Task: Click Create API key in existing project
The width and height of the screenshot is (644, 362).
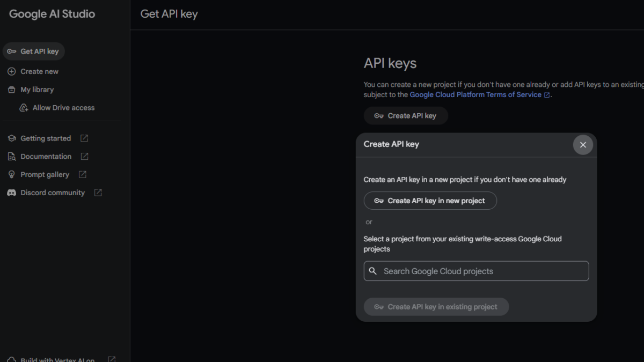Action: pos(436,306)
